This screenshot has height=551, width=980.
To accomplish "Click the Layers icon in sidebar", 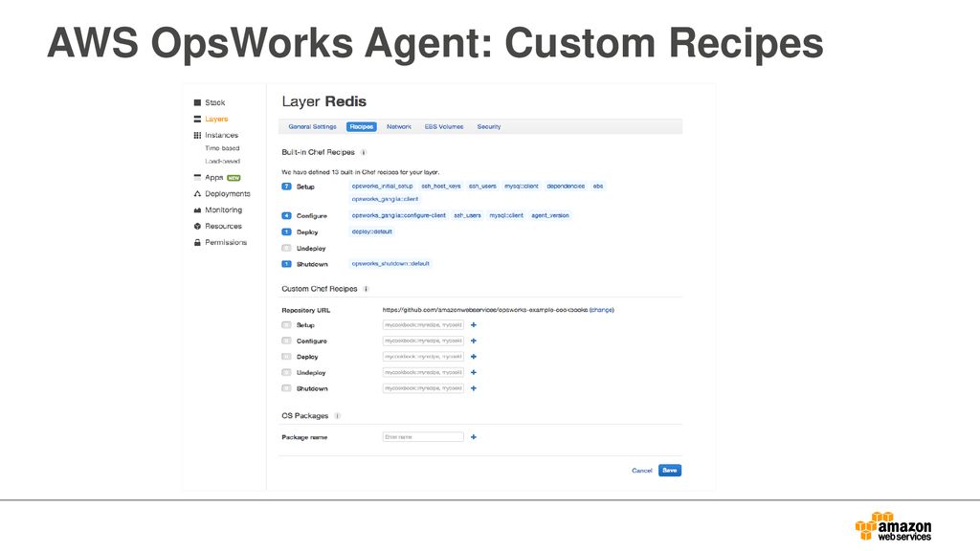I will point(197,119).
